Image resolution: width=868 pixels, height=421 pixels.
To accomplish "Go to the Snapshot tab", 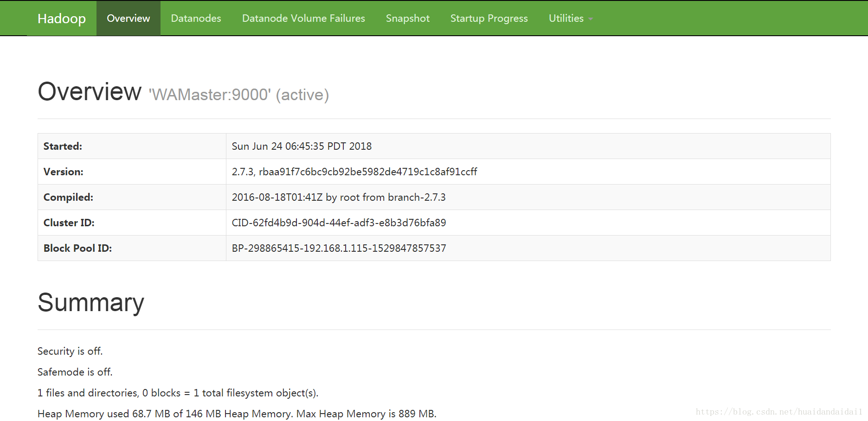I will coord(408,18).
